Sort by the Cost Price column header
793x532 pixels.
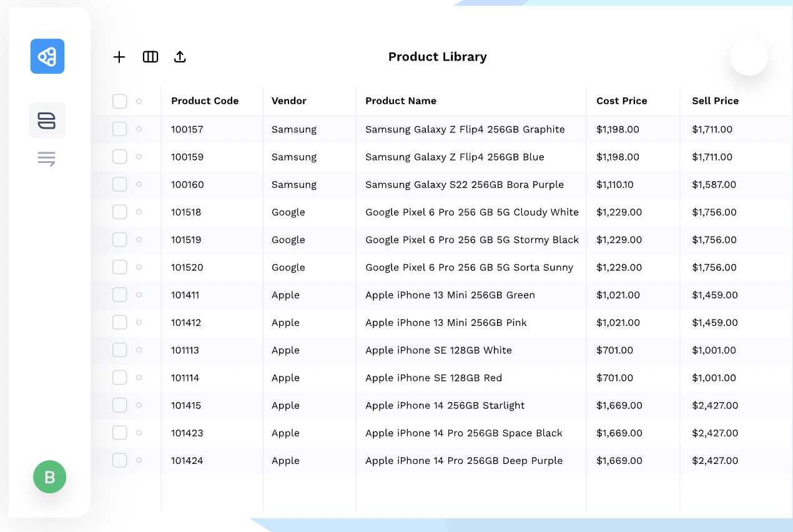tap(622, 101)
